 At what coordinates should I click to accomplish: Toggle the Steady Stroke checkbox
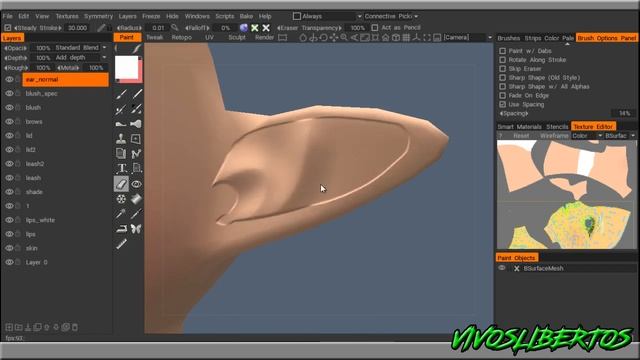8,28
